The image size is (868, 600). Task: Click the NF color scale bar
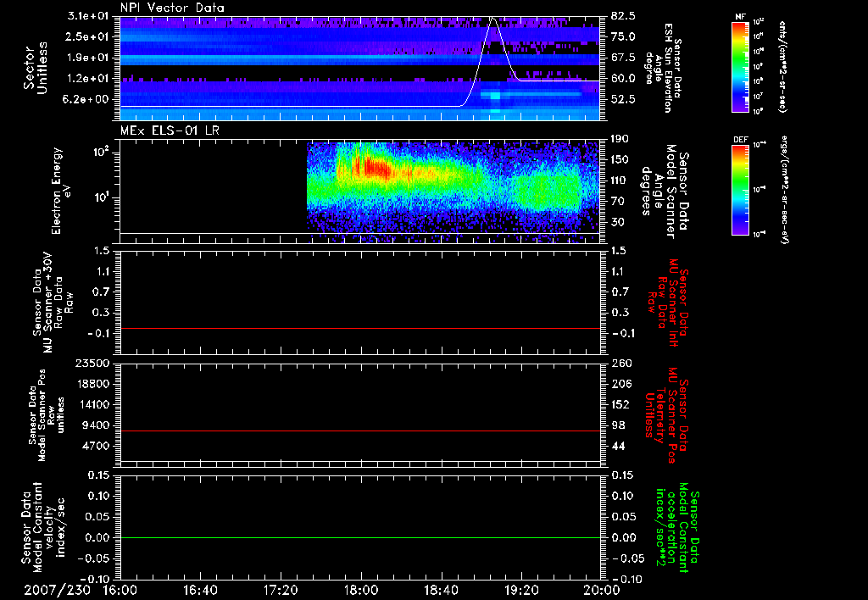point(741,67)
